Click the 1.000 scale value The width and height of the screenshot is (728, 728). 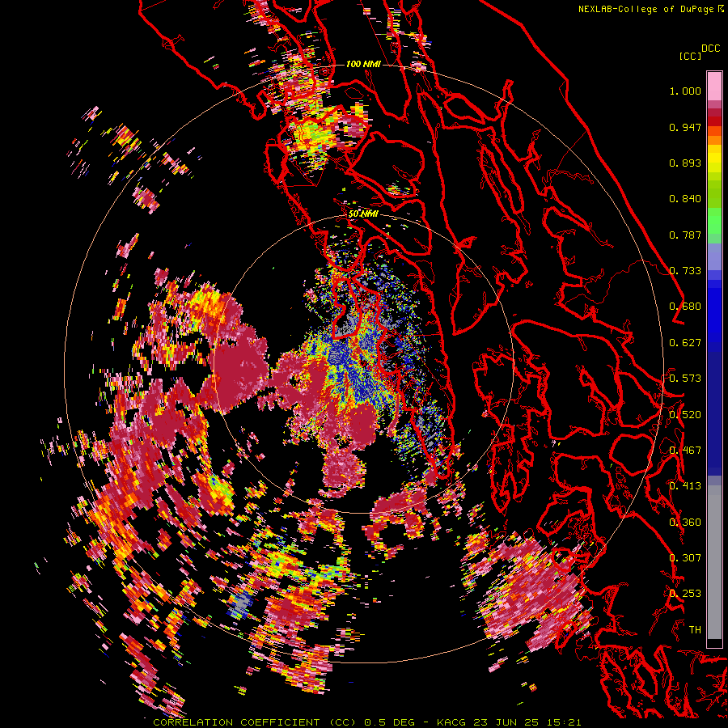coord(685,91)
